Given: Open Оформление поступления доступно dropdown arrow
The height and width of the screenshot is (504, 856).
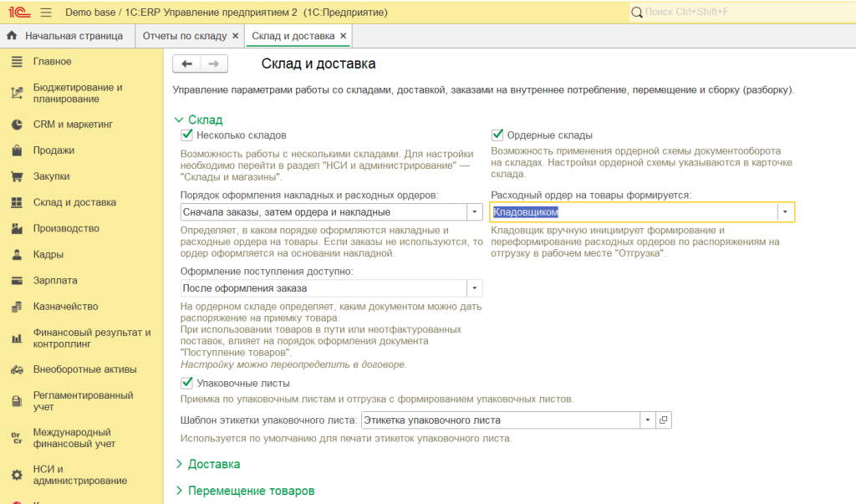Looking at the screenshot, I should (x=475, y=288).
